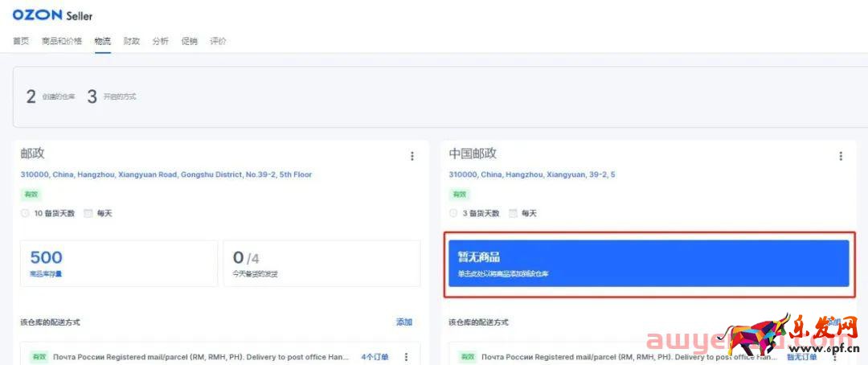868x365 pixels.
Task: Click the 中国邮政 warehouse title
Action: pos(473,154)
